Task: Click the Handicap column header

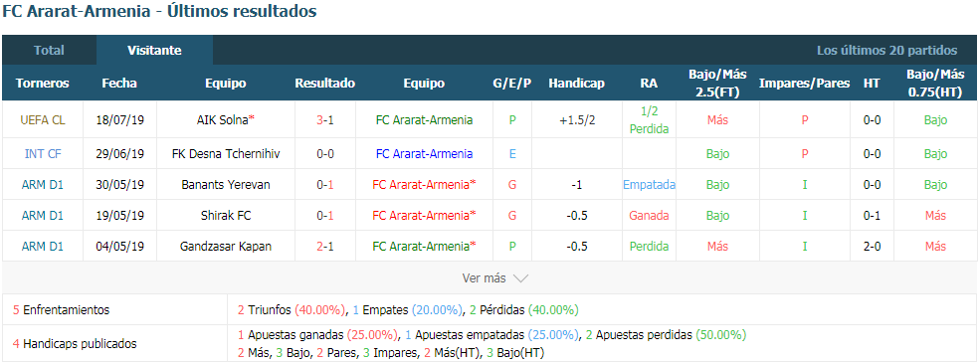Action: click(576, 83)
